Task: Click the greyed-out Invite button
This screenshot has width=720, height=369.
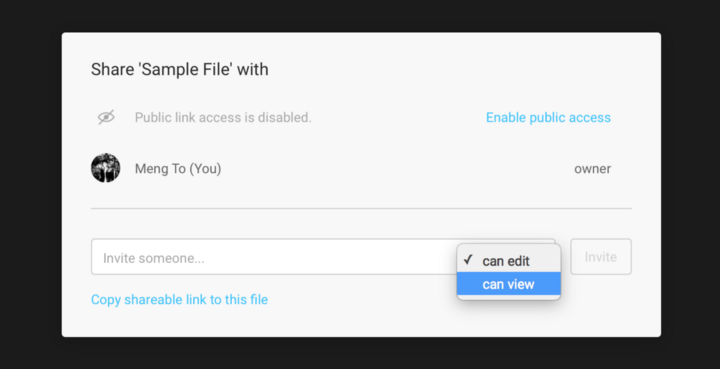Action: pyautogui.click(x=601, y=257)
